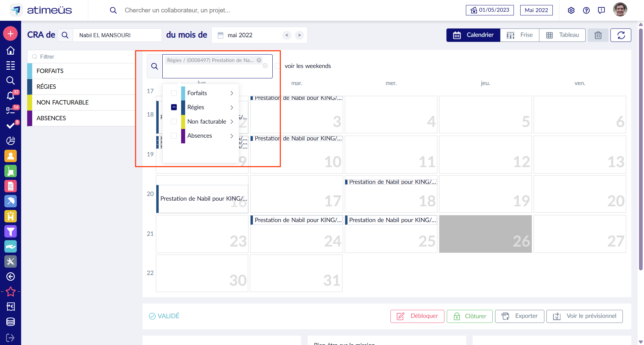This screenshot has height=345, width=644.
Task: Click the Filtrer input field
Action: tap(84, 57)
